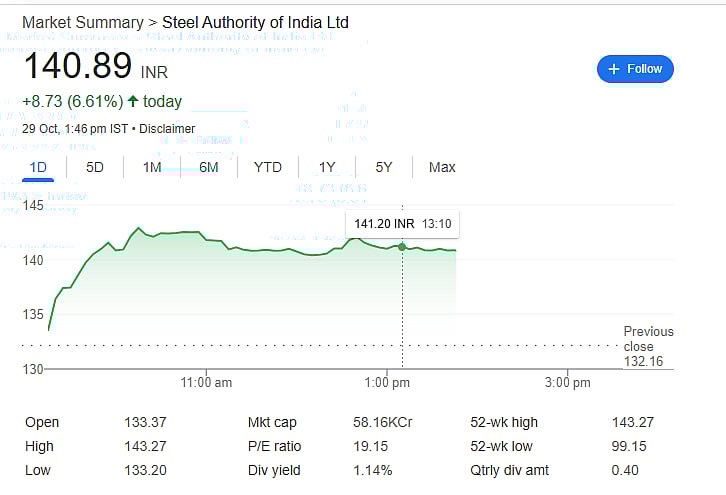Click the 52-wk high value
Viewport: 726px width, 495px height.
pyautogui.click(x=632, y=423)
